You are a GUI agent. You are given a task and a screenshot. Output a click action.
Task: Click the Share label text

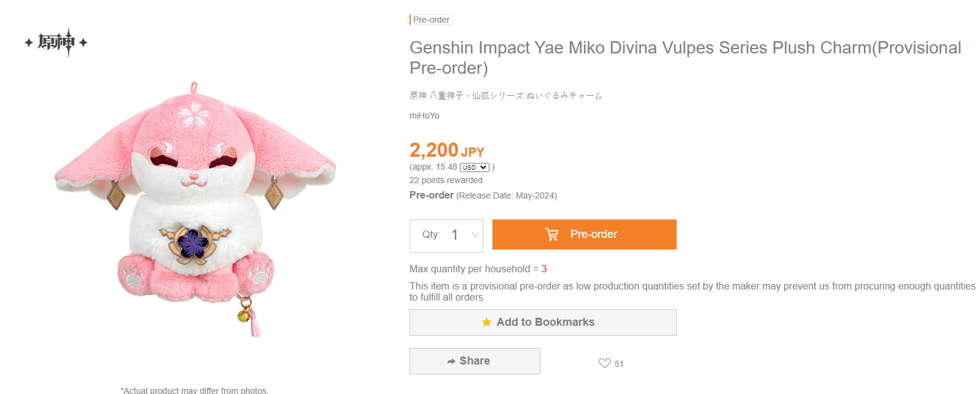tap(475, 361)
